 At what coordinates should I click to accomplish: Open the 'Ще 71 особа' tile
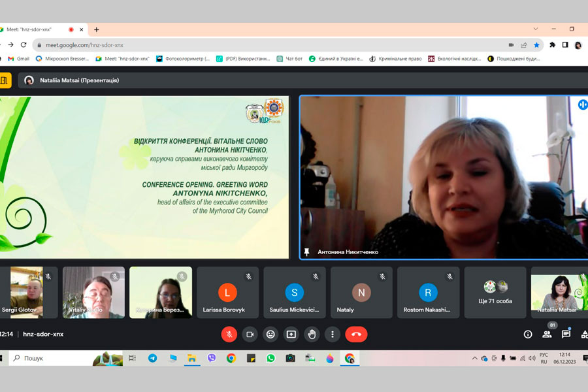coord(495,292)
